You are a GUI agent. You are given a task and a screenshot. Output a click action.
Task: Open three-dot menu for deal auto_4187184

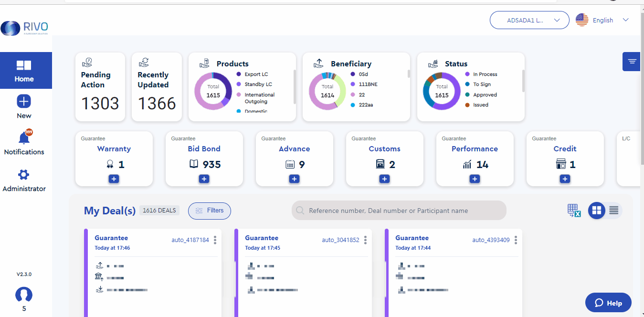pyautogui.click(x=215, y=240)
